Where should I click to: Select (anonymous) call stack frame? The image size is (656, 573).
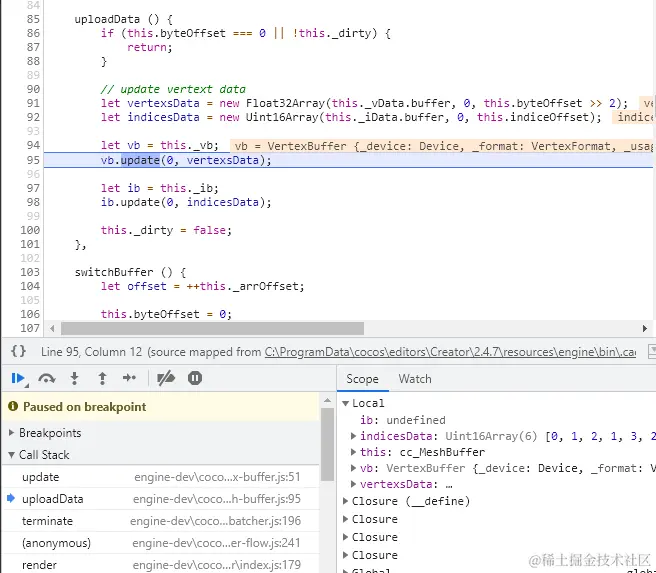pyautogui.click(x=161, y=543)
